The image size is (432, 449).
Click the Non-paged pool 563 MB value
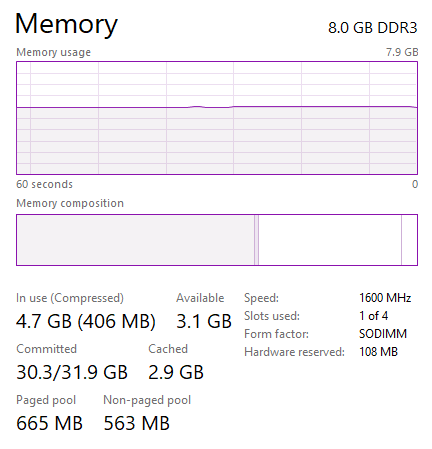click(x=137, y=423)
